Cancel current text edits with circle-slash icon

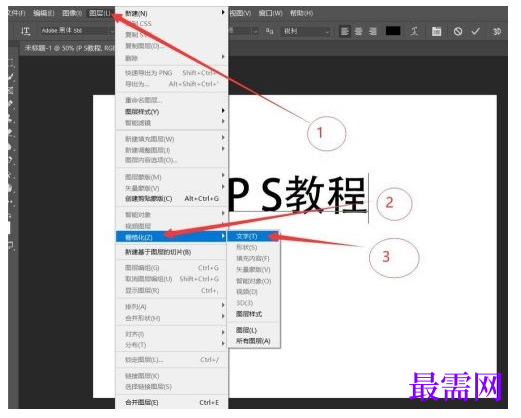tap(458, 31)
